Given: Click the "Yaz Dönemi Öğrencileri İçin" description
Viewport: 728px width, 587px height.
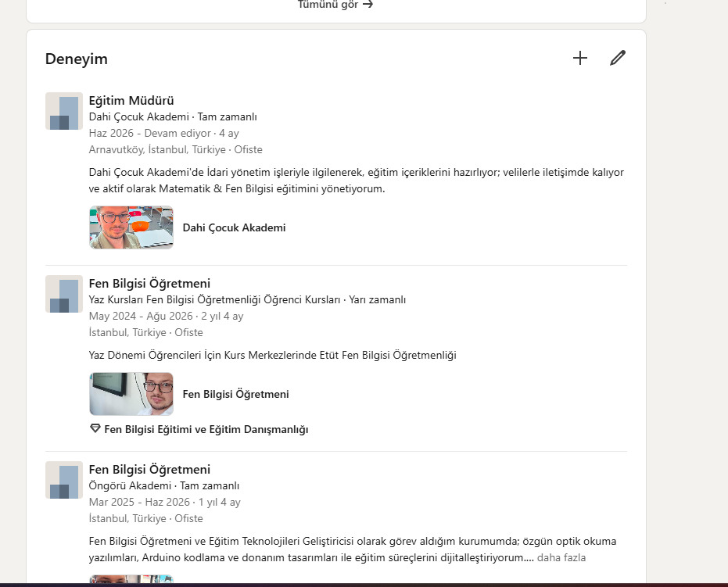Looking at the screenshot, I should tap(273, 355).
